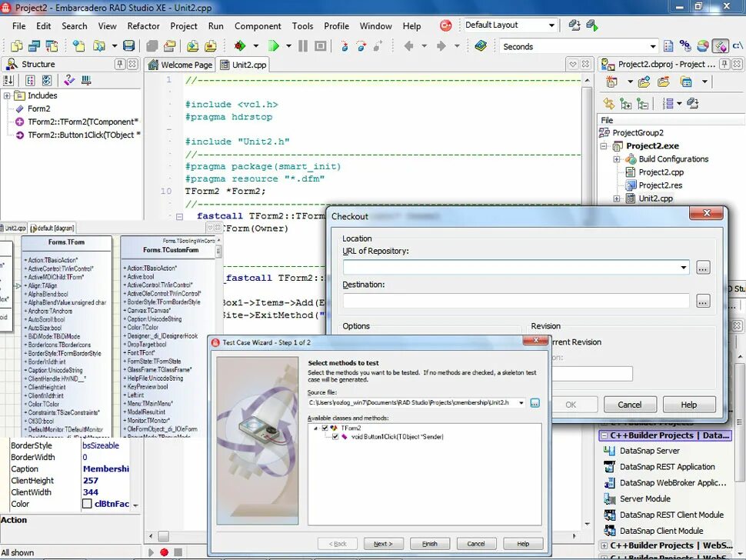Open the Component menu
This screenshot has height=560, width=746.
pos(258,26)
